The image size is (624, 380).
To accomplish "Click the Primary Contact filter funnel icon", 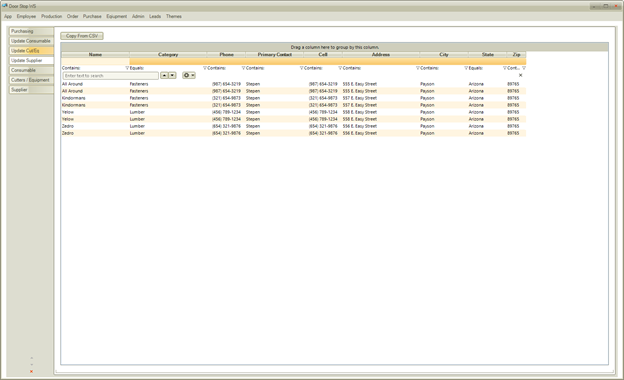I will 302,68.
